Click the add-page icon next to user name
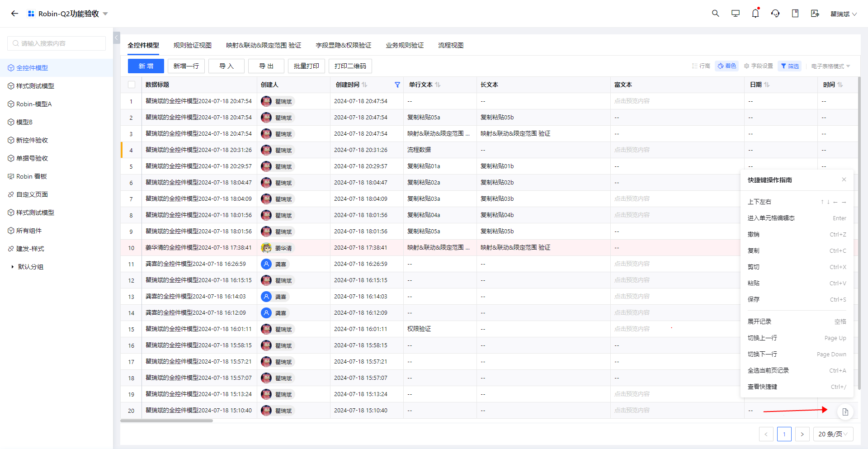This screenshot has width=868, height=449. click(815, 14)
